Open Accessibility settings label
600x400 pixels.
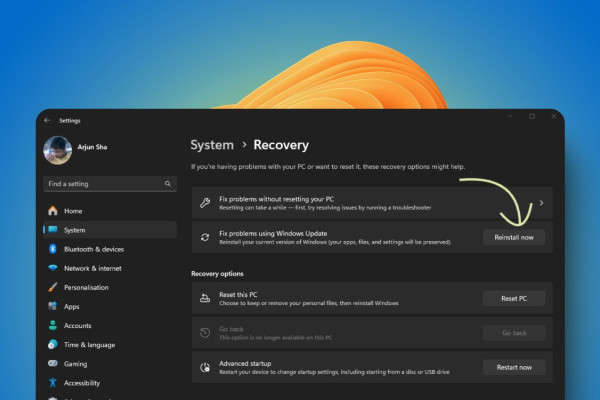click(82, 383)
